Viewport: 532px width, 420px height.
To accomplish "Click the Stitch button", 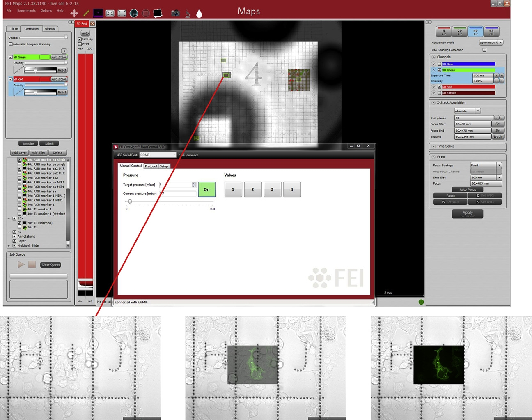I will click(x=49, y=144).
